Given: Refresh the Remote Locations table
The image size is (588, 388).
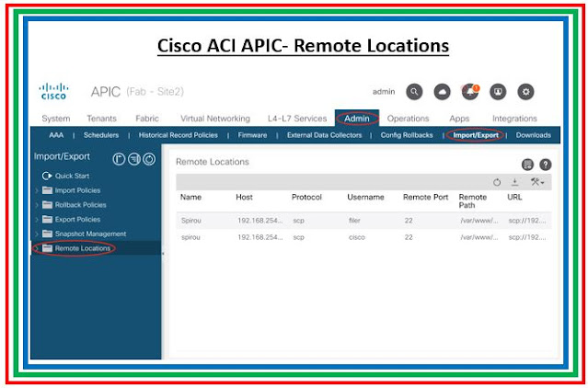Looking at the screenshot, I should [497, 182].
